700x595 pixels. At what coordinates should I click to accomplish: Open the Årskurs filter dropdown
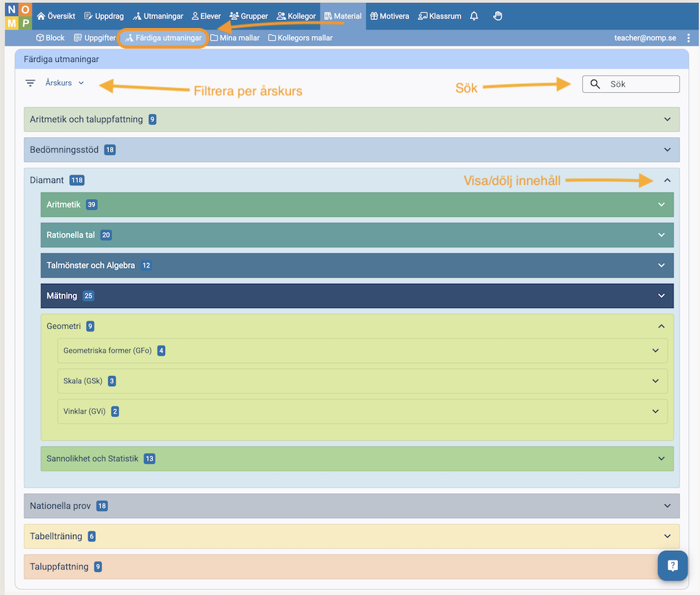pyautogui.click(x=65, y=83)
